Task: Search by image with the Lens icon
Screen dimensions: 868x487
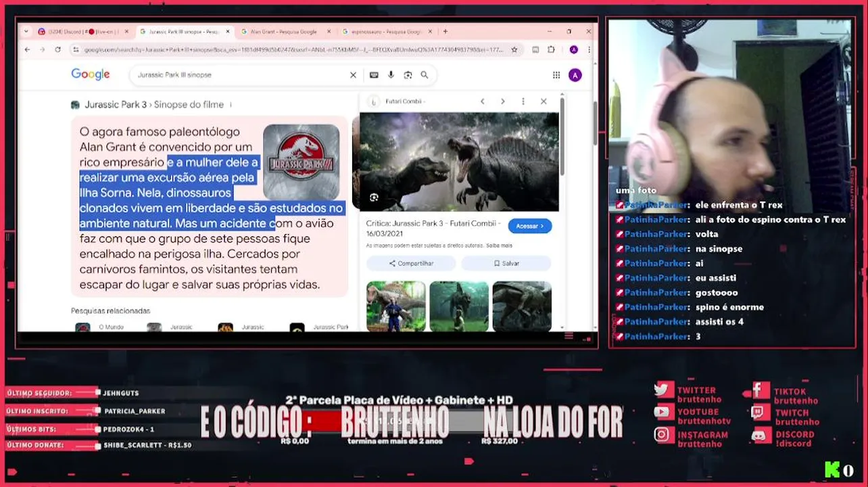Action: point(408,75)
